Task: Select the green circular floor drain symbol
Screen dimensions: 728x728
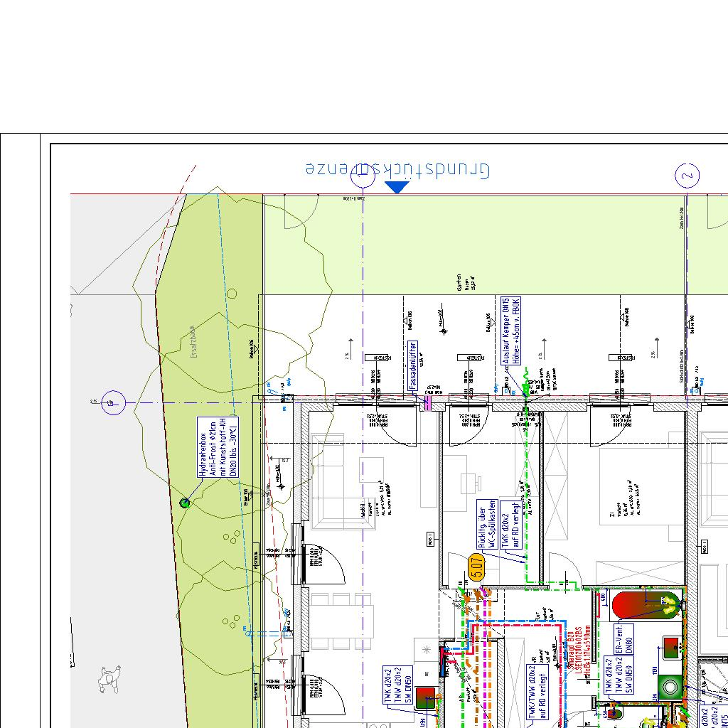Action: 670,687
